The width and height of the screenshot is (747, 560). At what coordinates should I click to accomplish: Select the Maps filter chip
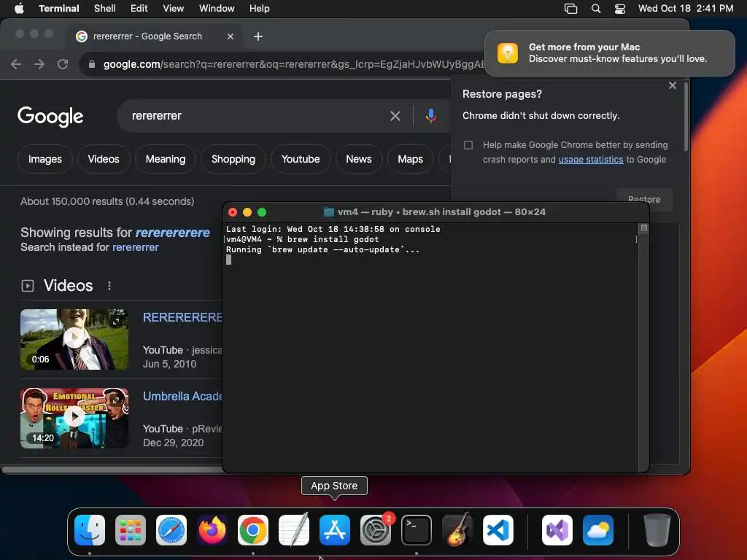click(410, 159)
